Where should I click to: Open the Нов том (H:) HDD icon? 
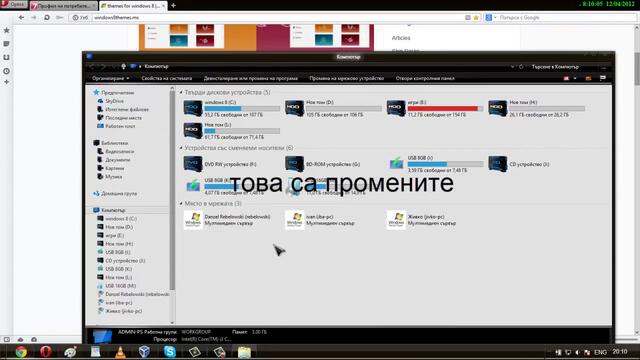tap(498, 108)
